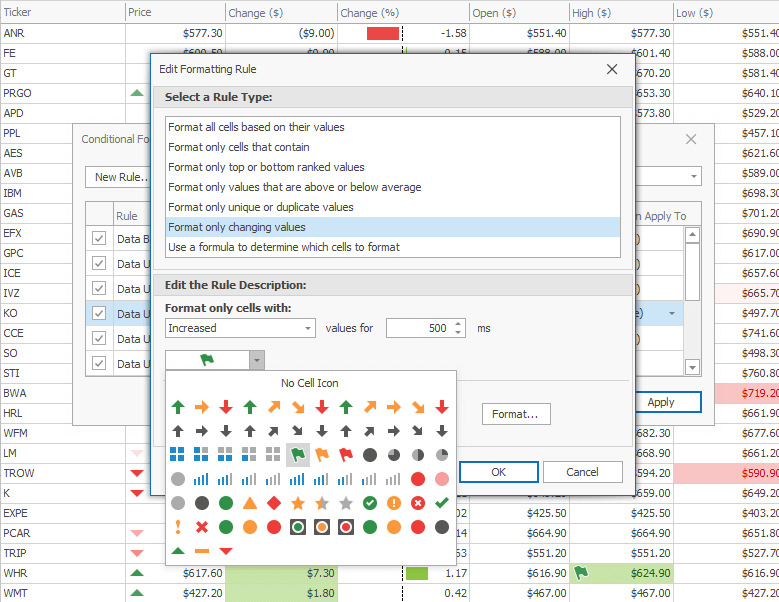Screen dimensions: 779x602
Task: Increment the 500 ms duration spinner
Action: click(458, 323)
